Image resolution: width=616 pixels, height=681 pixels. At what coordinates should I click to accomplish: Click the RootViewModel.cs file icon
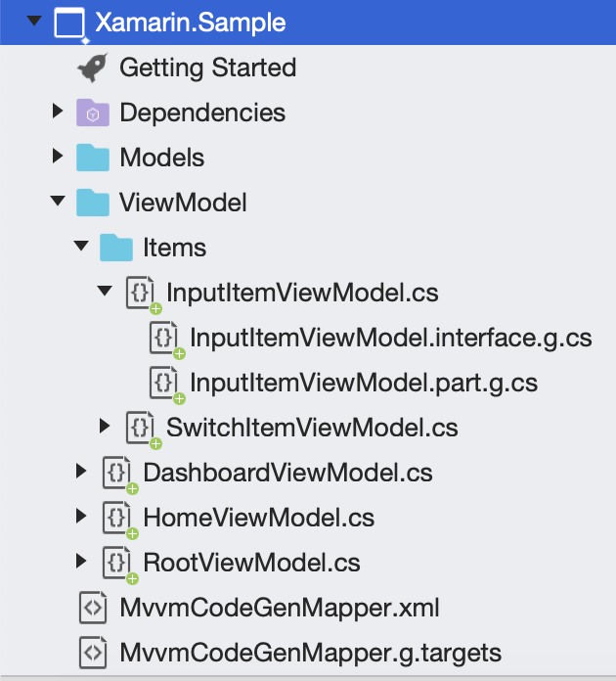[119, 565]
